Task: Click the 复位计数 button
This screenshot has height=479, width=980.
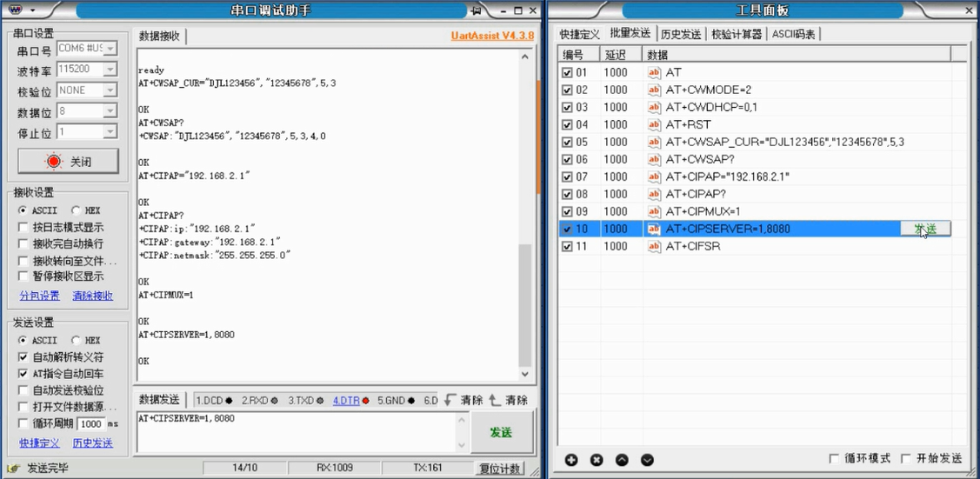Action: point(499,468)
